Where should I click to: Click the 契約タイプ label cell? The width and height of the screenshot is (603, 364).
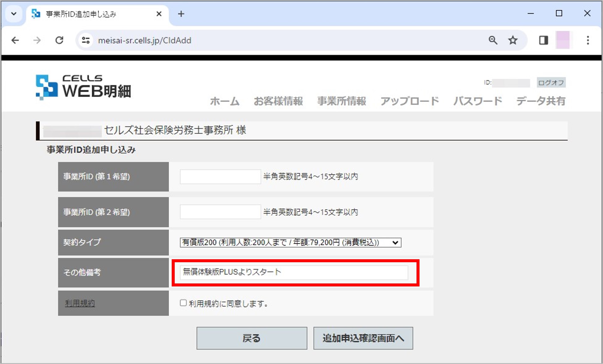click(x=113, y=243)
